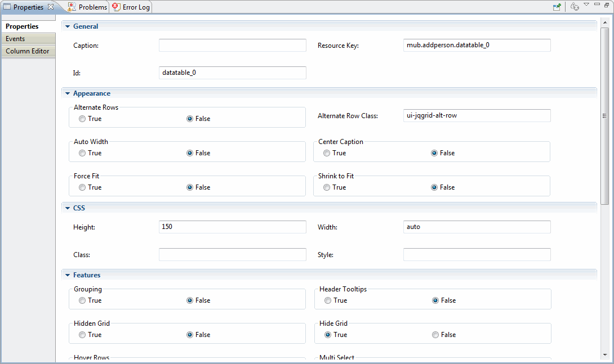
Task: Set Hide Grid to True
Action: [x=328, y=335]
